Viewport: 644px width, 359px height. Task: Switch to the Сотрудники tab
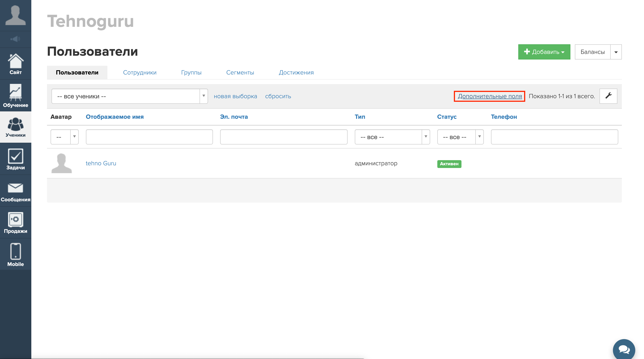click(x=140, y=72)
